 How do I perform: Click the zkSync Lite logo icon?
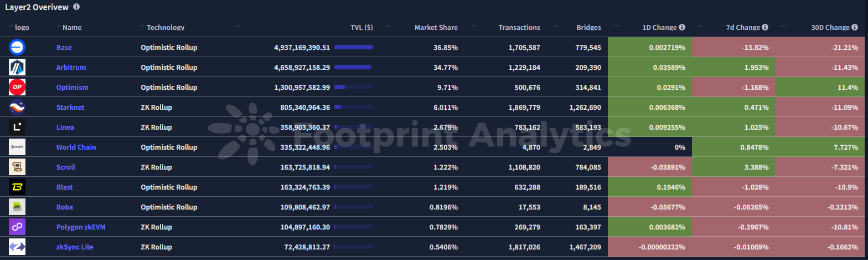pyautogui.click(x=17, y=247)
